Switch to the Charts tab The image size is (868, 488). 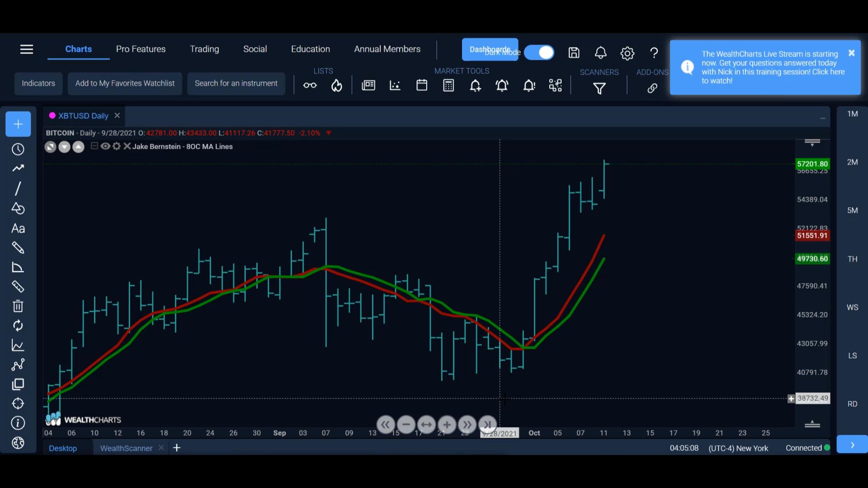78,49
